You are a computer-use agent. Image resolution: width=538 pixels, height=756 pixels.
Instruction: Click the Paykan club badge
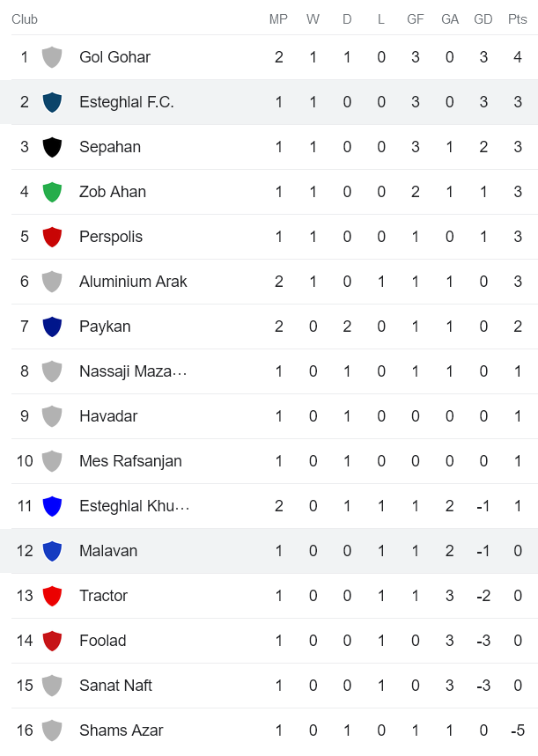(52, 327)
